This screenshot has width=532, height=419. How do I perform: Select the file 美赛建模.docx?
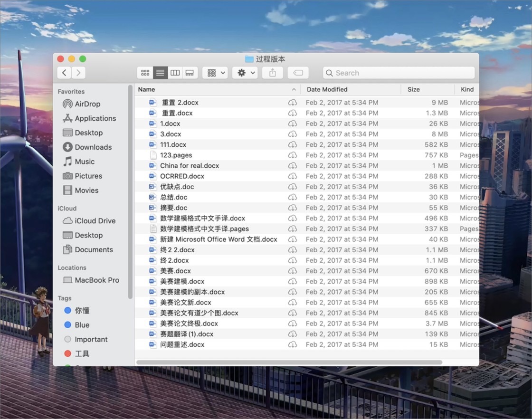[x=307, y=281]
